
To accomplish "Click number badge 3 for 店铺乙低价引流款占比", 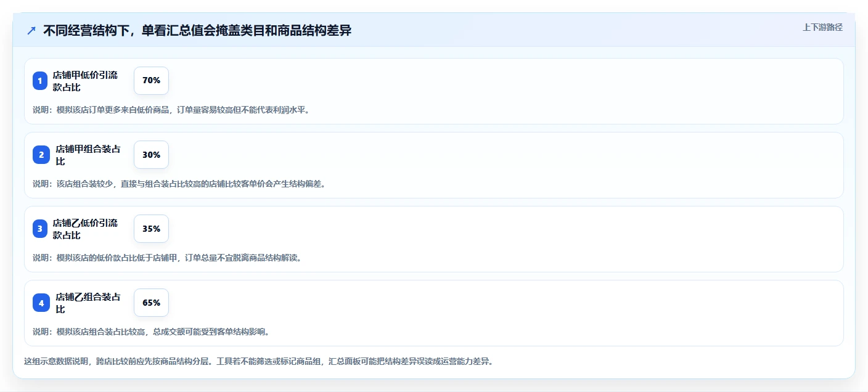I will [40, 229].
